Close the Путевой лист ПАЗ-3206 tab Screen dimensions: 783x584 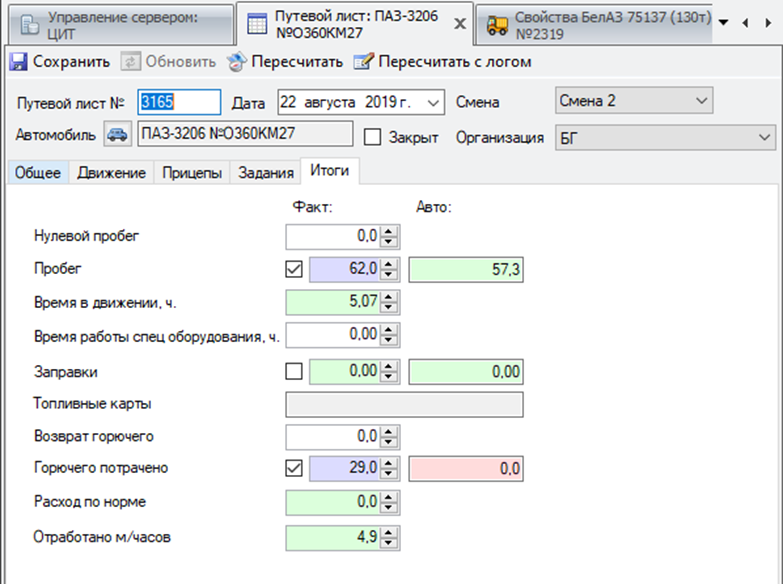tap(459, 24)
